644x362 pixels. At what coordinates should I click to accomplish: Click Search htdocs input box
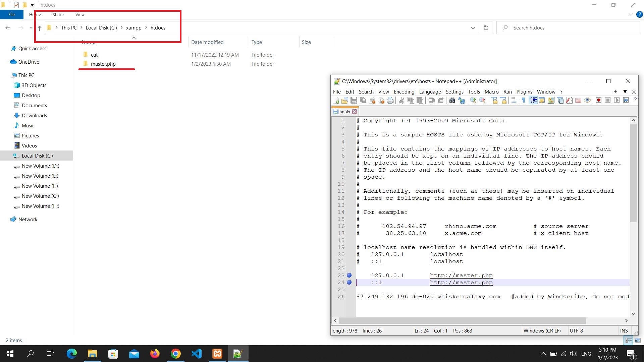[568, 28]
